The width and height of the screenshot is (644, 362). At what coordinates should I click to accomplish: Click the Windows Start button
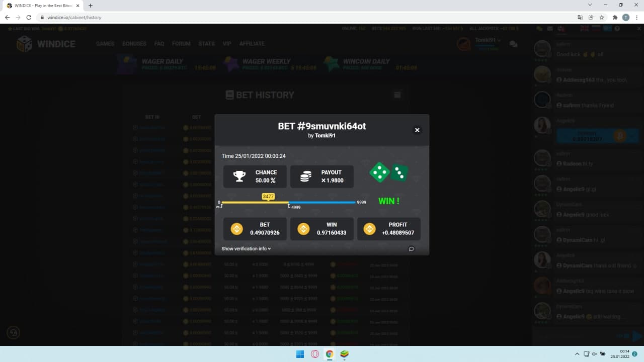tap(300, 354)
